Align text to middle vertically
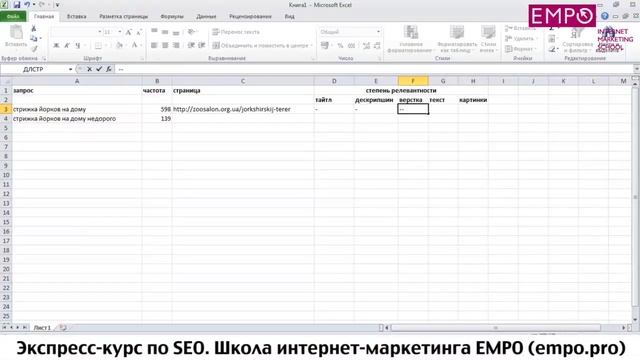Viewport: 640px width, 360px height. (x=165, y=32)
